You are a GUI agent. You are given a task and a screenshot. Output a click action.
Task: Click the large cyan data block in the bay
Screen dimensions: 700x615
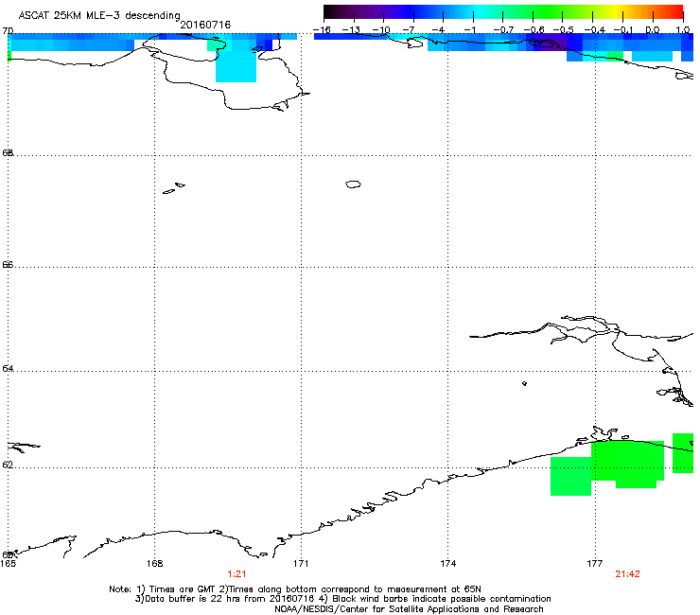(x=236, y=66)
